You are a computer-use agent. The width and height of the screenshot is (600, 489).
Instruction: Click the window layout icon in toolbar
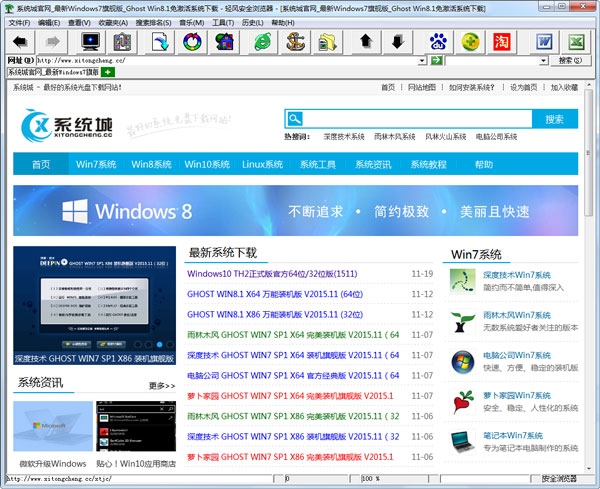click(x=122, y=41)
